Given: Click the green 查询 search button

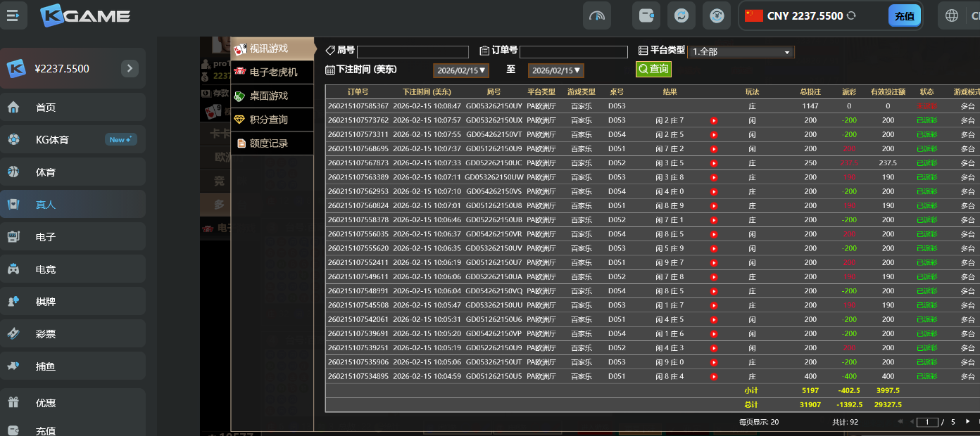Looking at the screenshot, I should (x=653, y=69).
